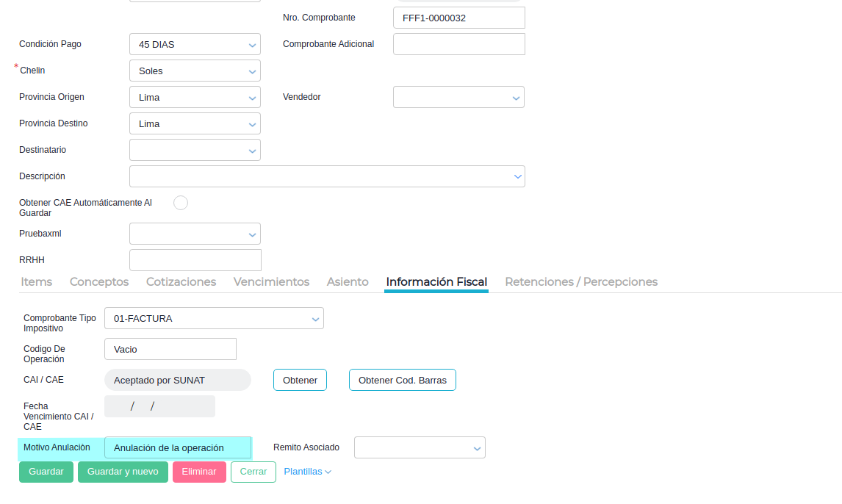Open the Condición Pago dropdown
842x504 pixels.
pyautogui.click(x=195, y=44)
